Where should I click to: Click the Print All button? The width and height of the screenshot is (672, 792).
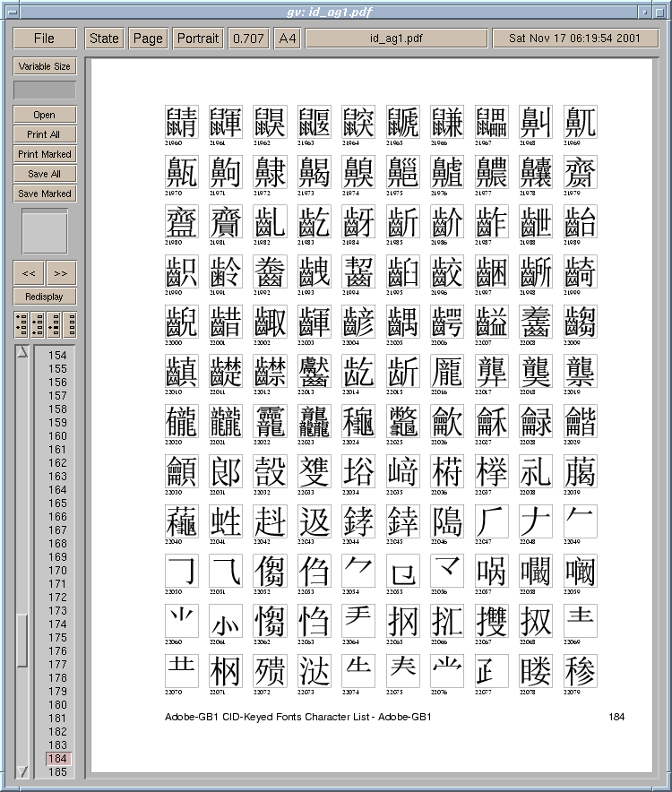coord(44,134)
